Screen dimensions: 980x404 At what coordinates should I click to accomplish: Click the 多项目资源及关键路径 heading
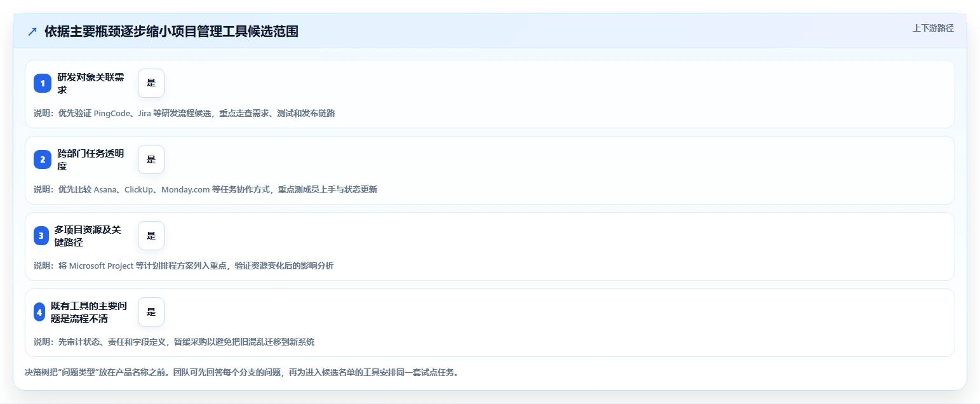tap(89, 236)
